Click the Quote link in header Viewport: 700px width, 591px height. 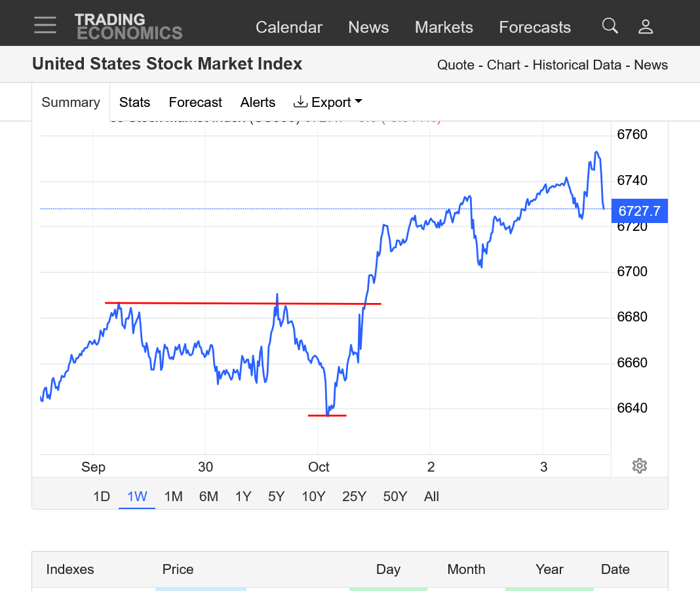click(456, 65)
